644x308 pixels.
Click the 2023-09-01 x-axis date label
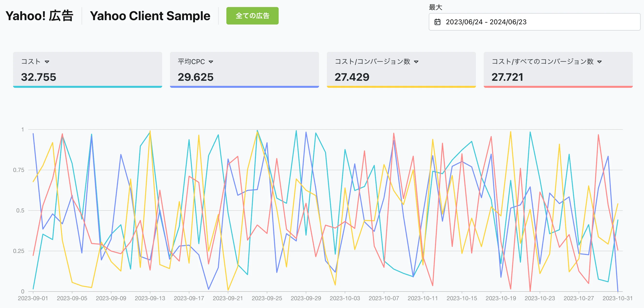coord(33,298)
